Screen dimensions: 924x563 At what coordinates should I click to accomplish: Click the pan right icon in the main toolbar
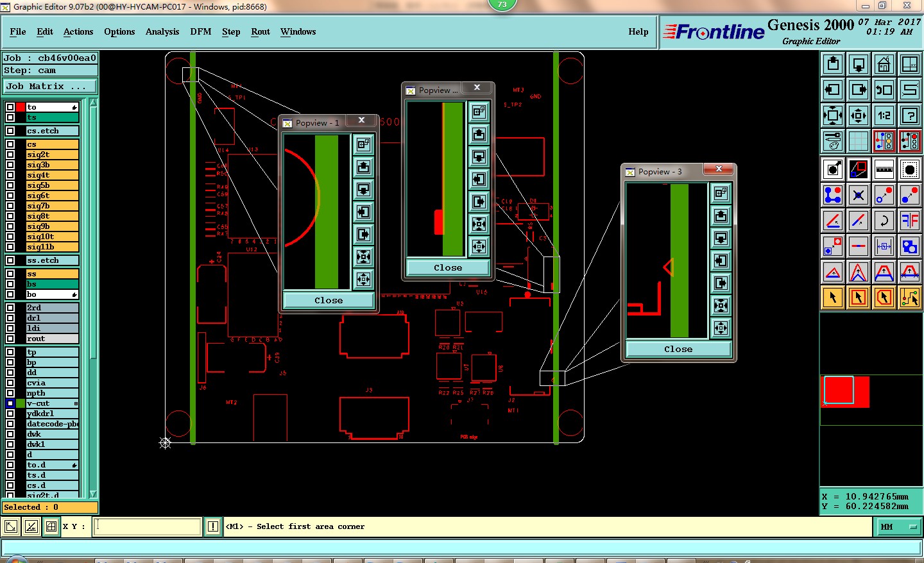[859, 90]
